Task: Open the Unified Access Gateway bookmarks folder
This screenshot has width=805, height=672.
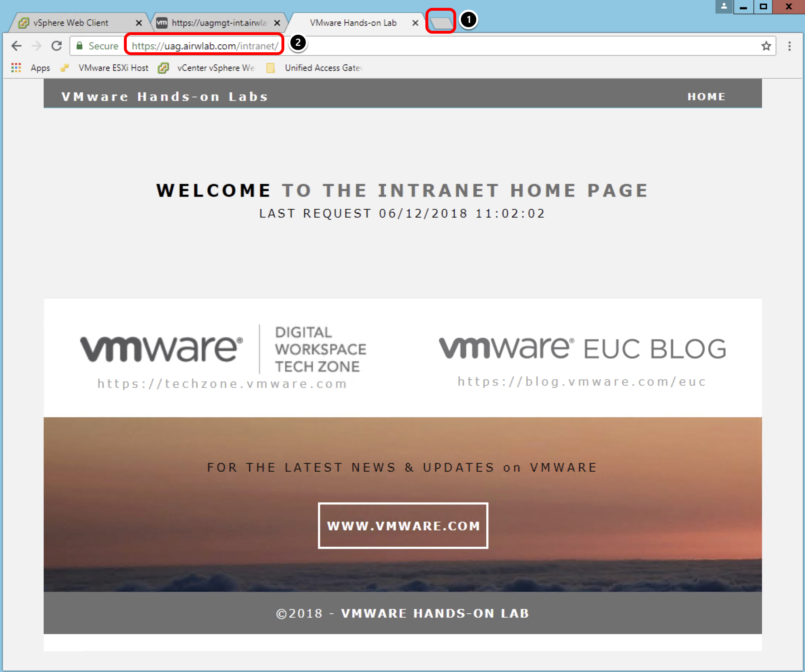Action: (324, 68)
